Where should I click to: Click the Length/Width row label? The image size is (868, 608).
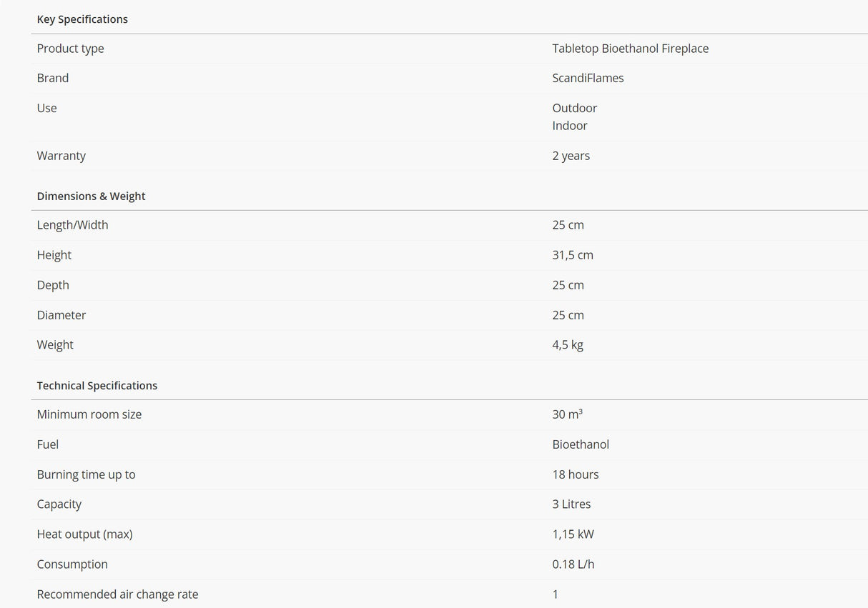click(x=72, y=225)
